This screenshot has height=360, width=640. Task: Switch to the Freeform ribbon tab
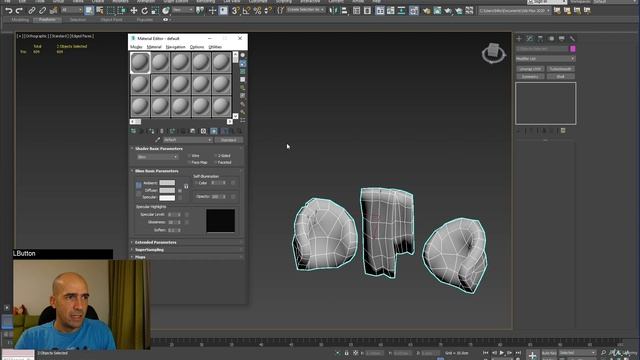coord(47,20)
